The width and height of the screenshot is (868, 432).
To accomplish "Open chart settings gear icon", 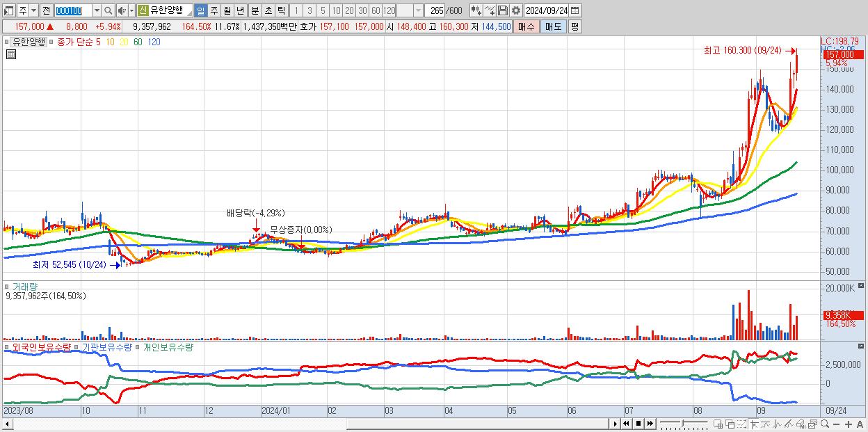I will coord(515,10).
